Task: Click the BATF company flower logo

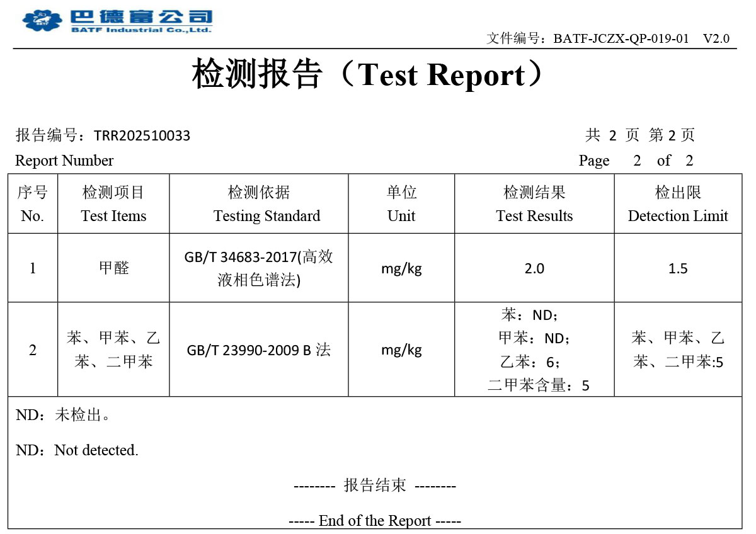Action: pyautogui.click(x=43, y=21)
